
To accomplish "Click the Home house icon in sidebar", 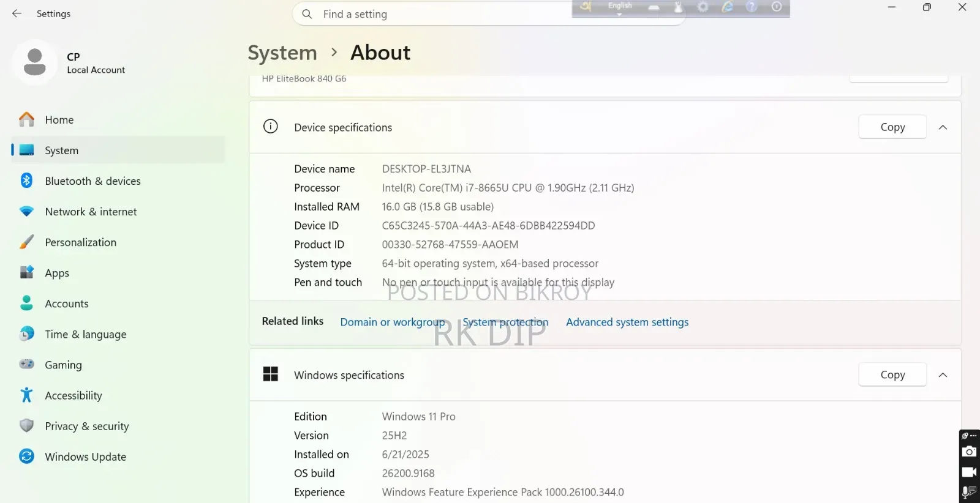I will point(26,119).
